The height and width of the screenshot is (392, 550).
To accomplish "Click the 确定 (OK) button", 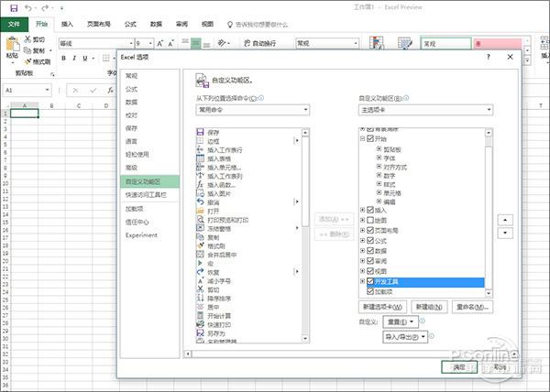I will coord(459,365).
